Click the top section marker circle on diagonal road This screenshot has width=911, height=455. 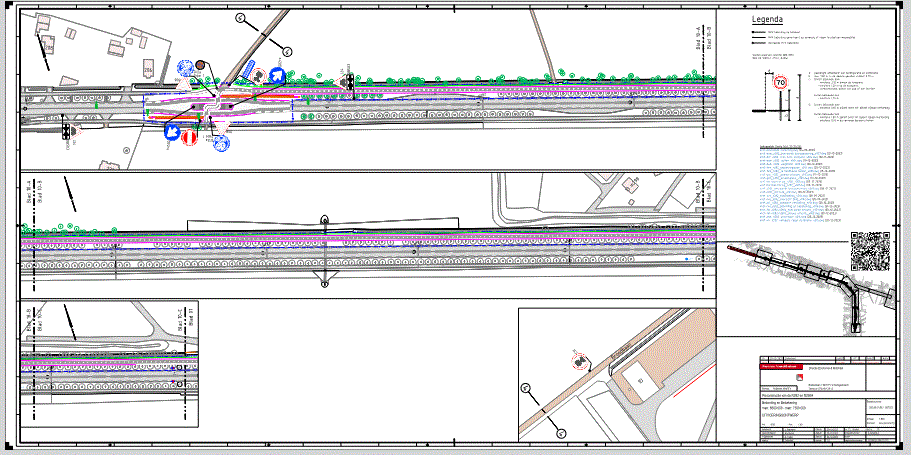pyautogui.click(x=240, y=18)
